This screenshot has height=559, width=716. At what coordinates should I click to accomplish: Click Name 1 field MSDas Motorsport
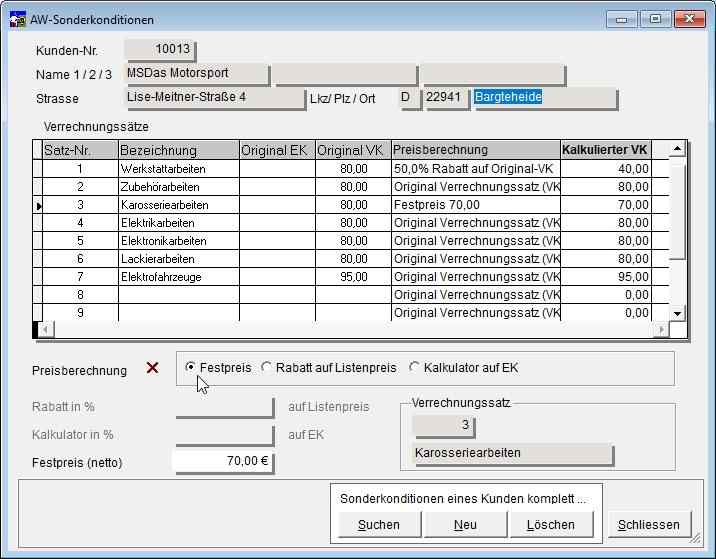pyautogui.click(x=197, y=74)
